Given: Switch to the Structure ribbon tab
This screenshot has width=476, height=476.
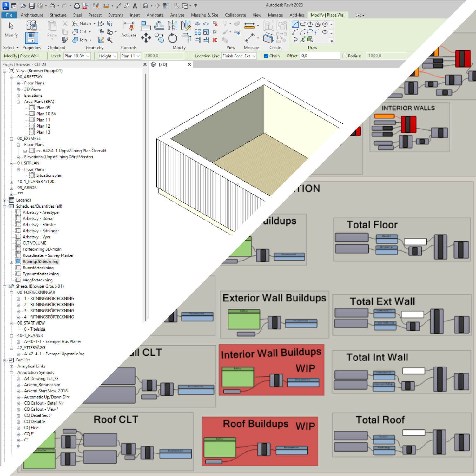Looking at the screenshot, I should coord(58,15).
